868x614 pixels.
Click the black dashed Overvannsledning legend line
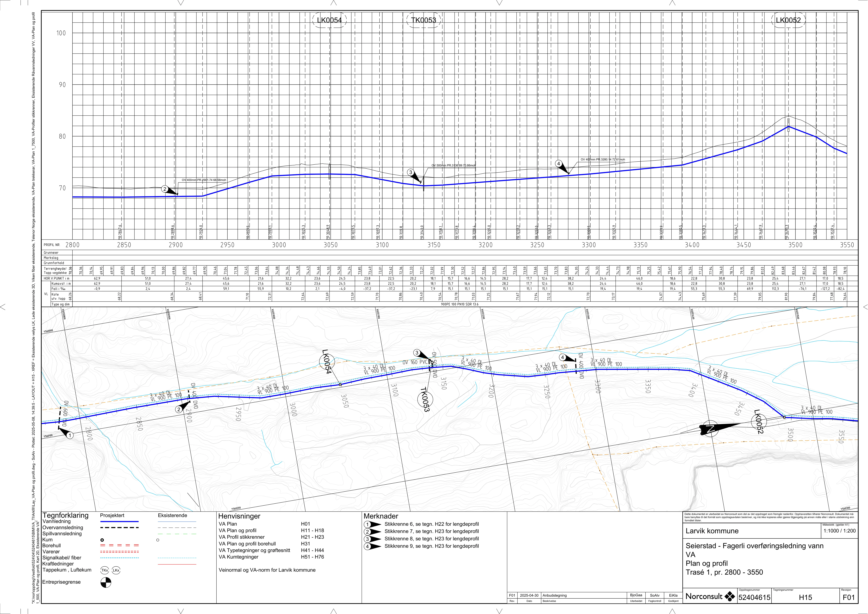click(x=120, y=527)
